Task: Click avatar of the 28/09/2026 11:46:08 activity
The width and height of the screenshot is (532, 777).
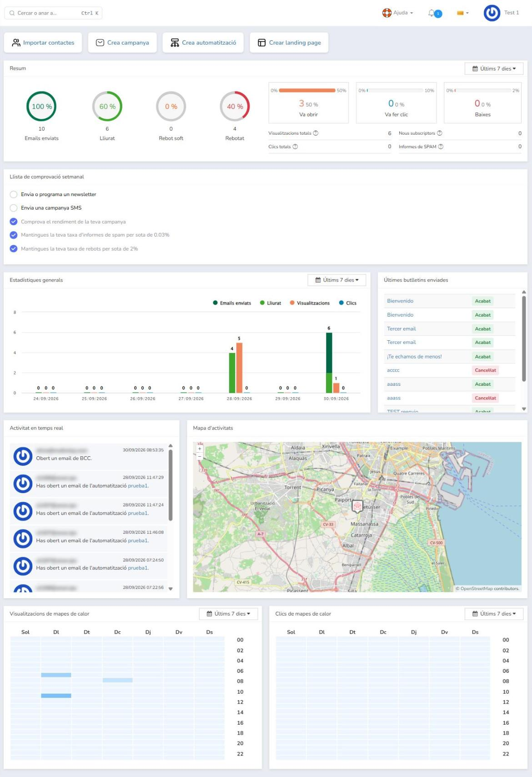Action: tap(23, 539)
